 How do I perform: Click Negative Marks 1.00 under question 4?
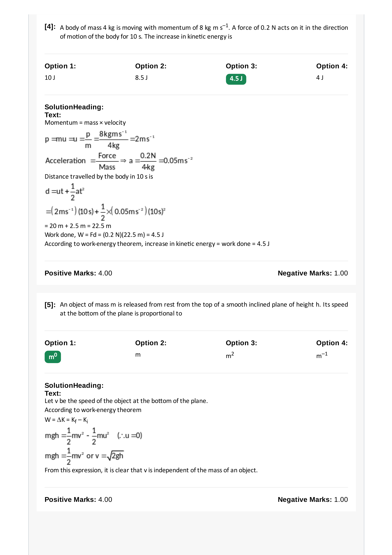tap(313, 273)
